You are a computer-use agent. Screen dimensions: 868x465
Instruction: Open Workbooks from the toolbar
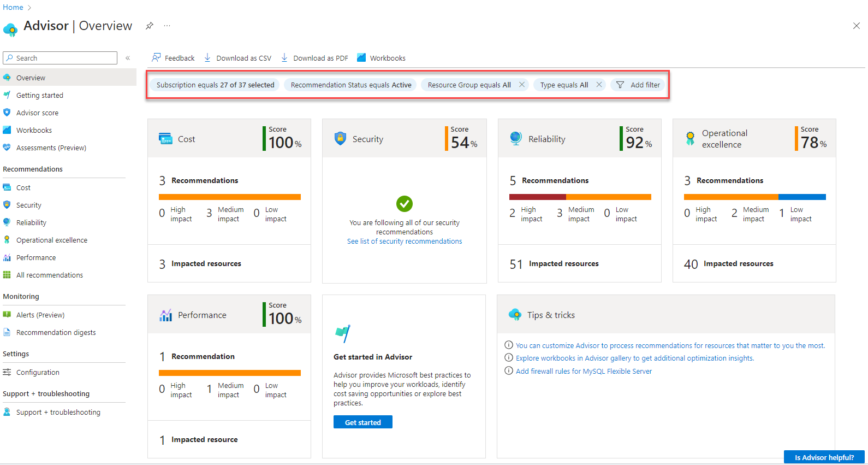381,58
